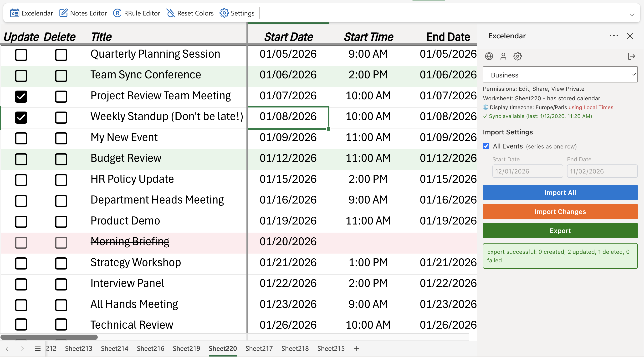Disable the All Events import setting

pos(486,146)
